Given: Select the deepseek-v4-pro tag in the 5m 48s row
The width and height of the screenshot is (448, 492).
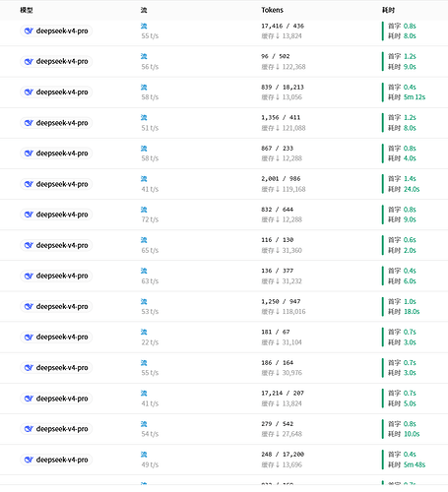Looking at the screenshot, I should [56, 460].
